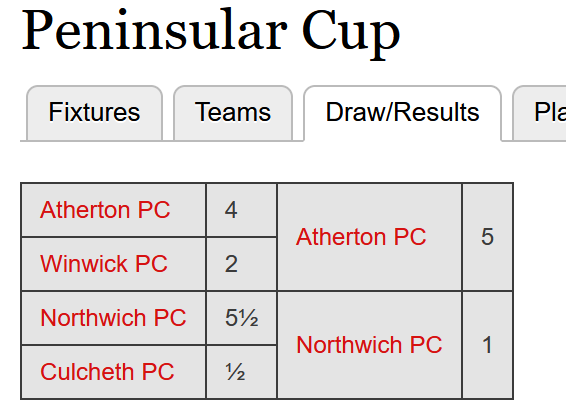Viewport: 566px width, 403px height.
Task: Click blank space between tabs and results table
Action: 267,162
